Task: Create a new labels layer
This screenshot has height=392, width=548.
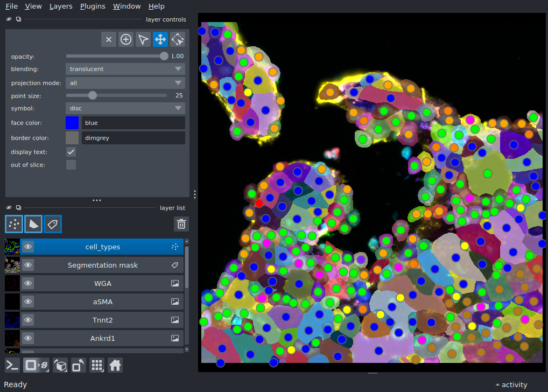Action: [53, 224]
